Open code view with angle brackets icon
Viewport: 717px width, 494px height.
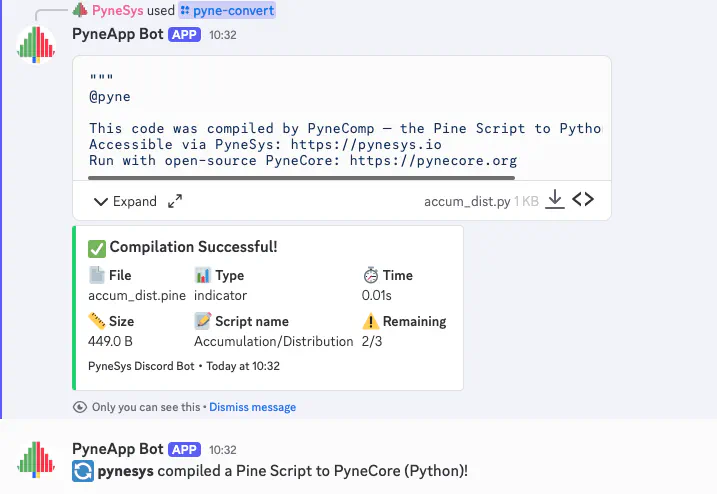[583, 200]
